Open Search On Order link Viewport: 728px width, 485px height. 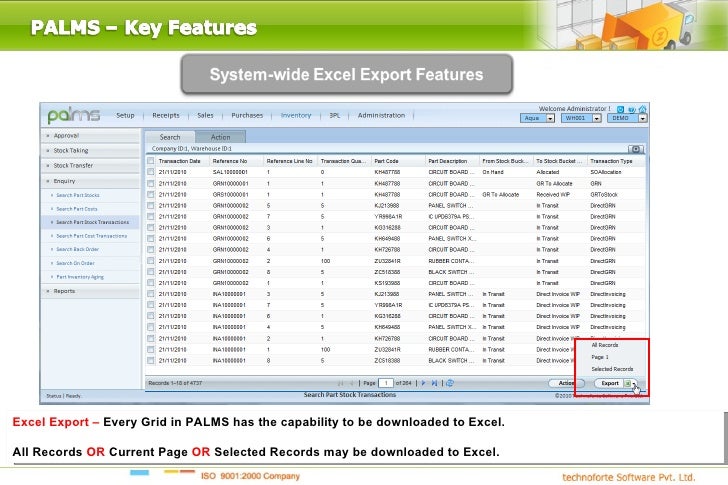coord(75,263)
